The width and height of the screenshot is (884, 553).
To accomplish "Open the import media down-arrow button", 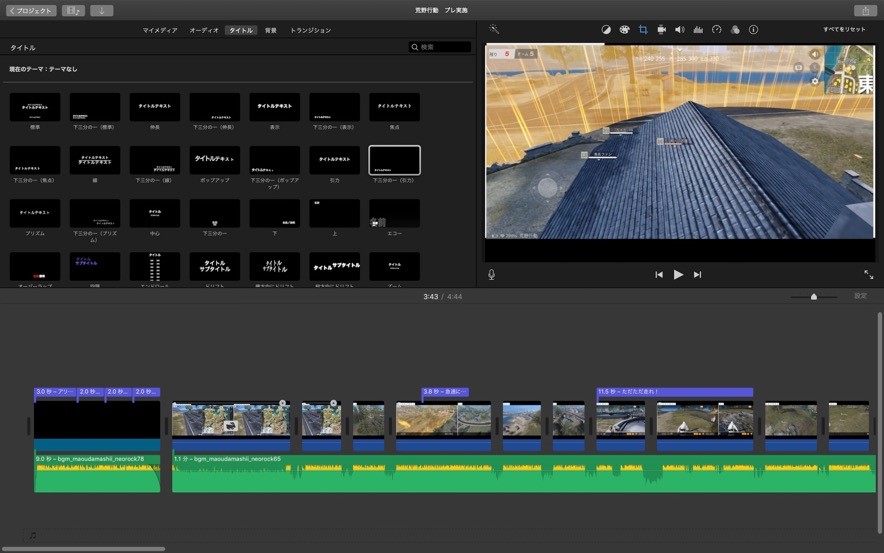I will point(101,10).
